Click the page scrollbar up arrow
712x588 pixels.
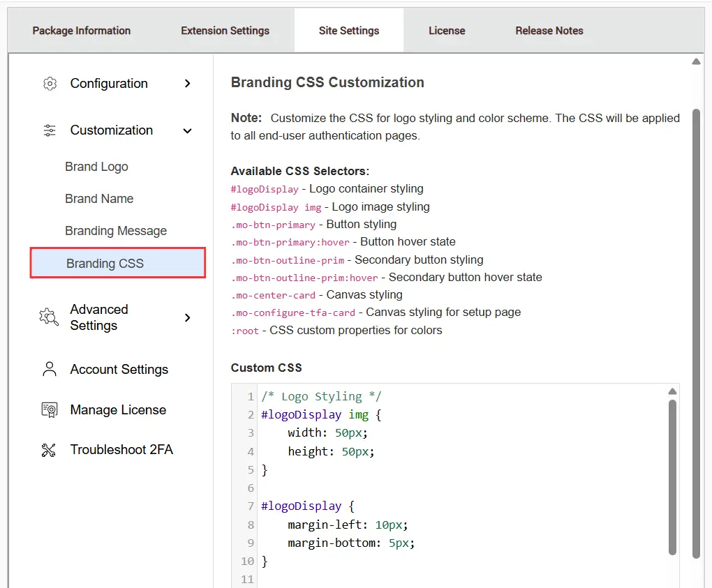click(696, 61)
